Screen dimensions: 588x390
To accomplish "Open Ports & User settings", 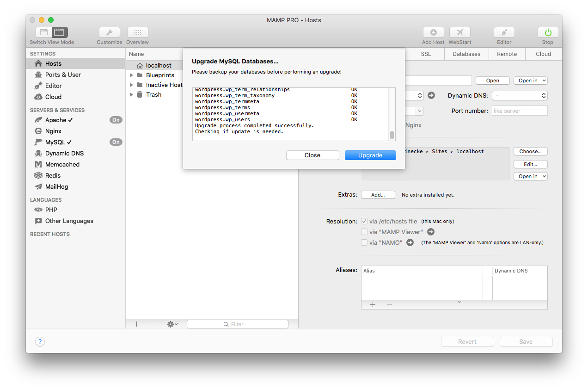I will point(61,74).
